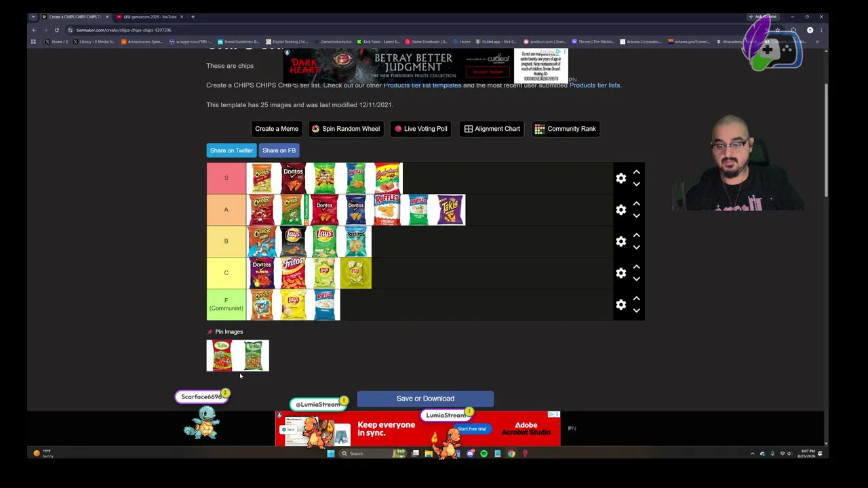The image size is (868, 488).
Task: Open the Digital Banking bookmark
Action: (287, 42)
